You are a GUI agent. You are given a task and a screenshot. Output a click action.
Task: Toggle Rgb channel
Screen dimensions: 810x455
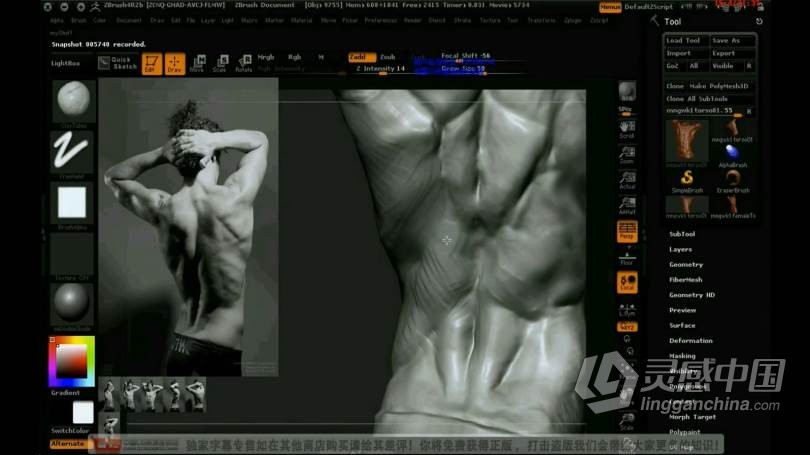point(294,57)
